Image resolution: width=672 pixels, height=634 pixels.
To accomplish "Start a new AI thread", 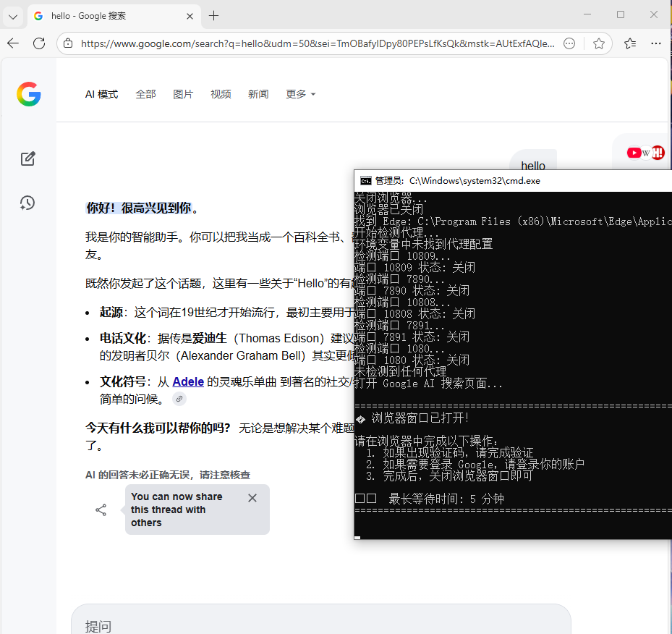I will (x=28, y=158).
